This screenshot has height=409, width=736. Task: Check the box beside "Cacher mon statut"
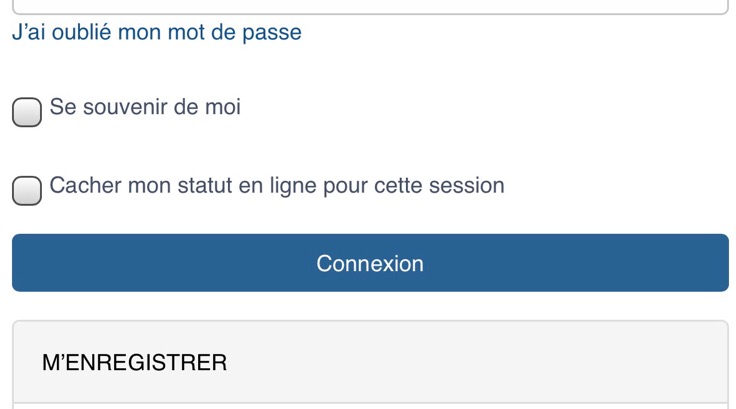click(27, 190)
